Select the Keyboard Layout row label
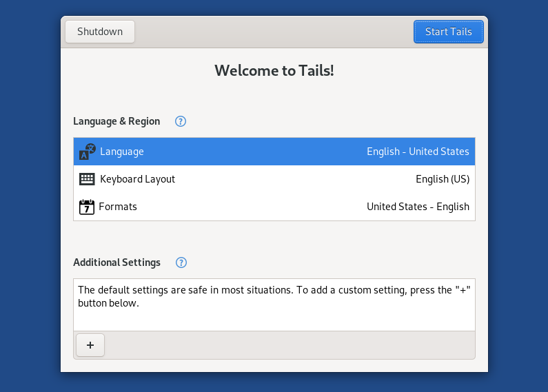This screenshot has height=392, width=548. 137,179
